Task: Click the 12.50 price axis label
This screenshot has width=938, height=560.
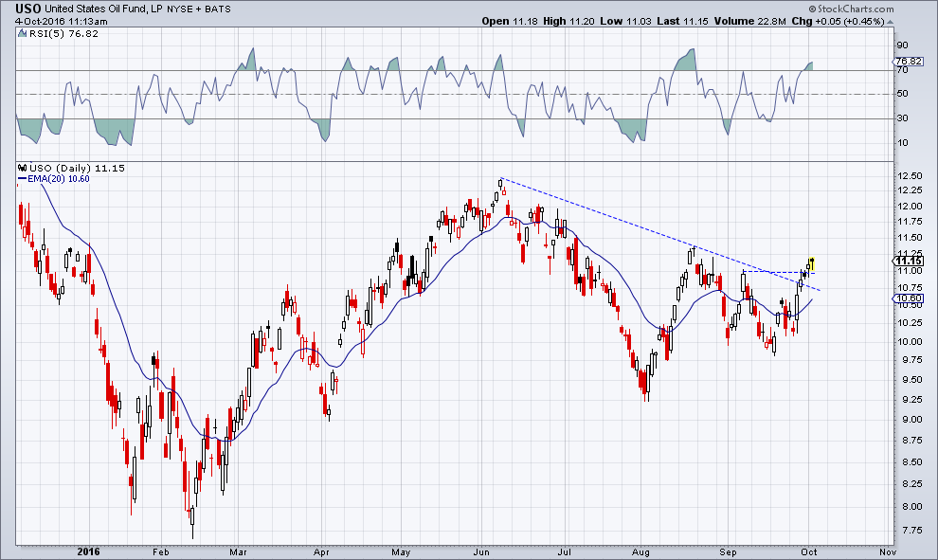Action: (x=910, y=176)
